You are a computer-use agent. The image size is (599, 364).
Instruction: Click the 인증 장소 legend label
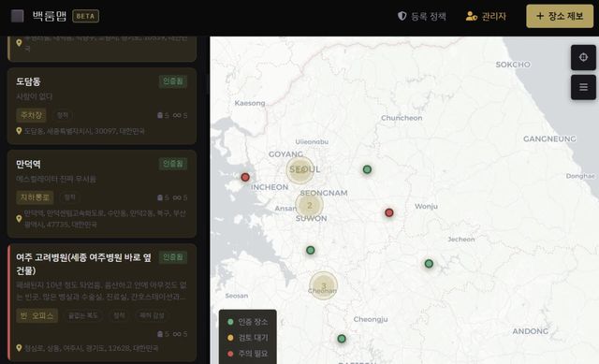pyautogui.click(x=253, y=322)
